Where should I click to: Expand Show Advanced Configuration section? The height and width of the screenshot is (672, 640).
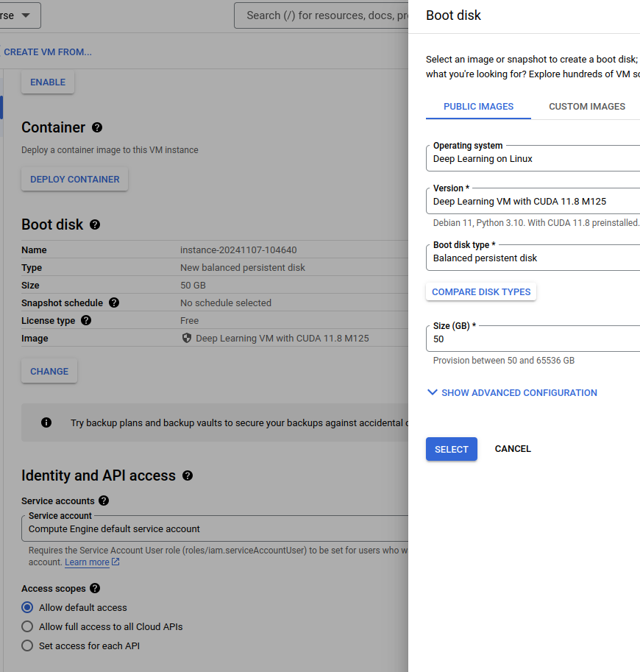512,392
